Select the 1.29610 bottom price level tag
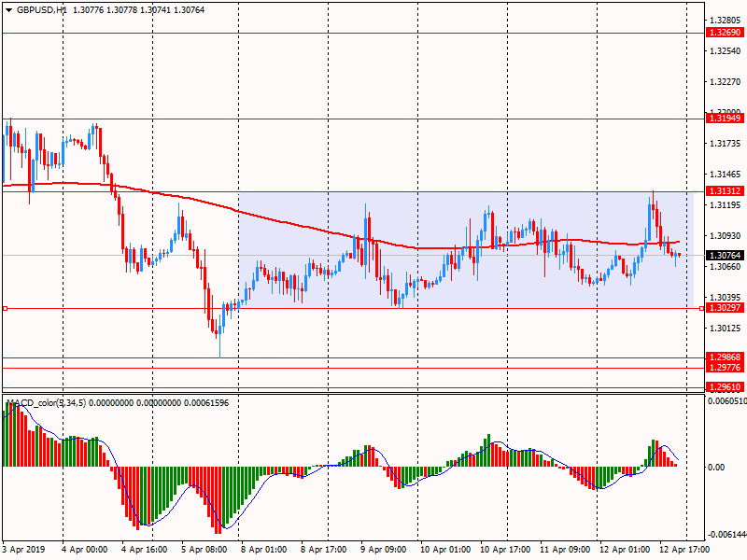Viewport: 747px width, 560px height. point(724,386)
